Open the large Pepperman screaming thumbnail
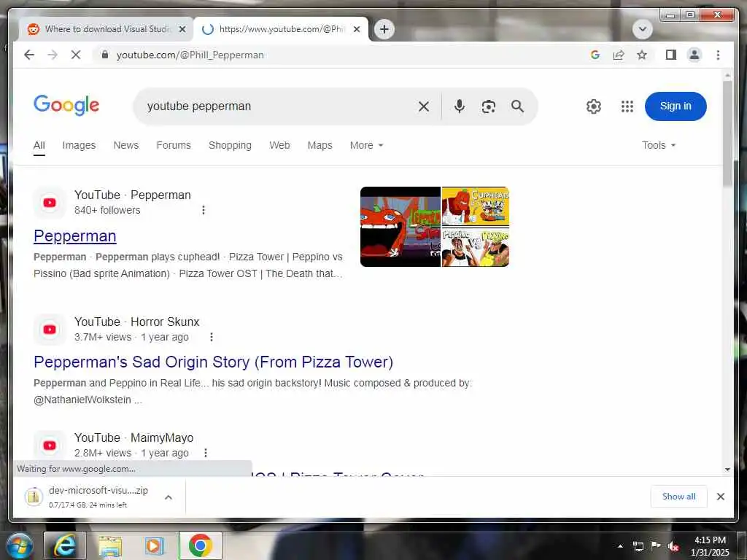Image resolution: width=747 pixels, height=560 pixels. (400, 227)
